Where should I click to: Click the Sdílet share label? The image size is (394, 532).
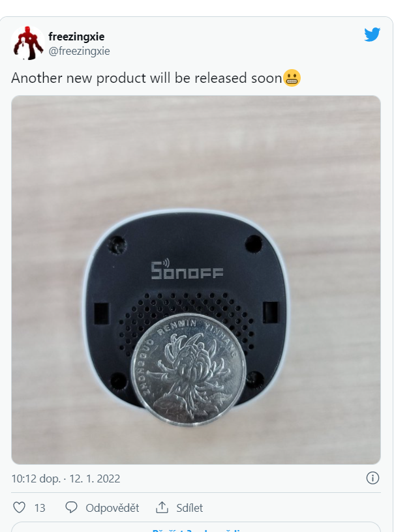pos(189,508)
